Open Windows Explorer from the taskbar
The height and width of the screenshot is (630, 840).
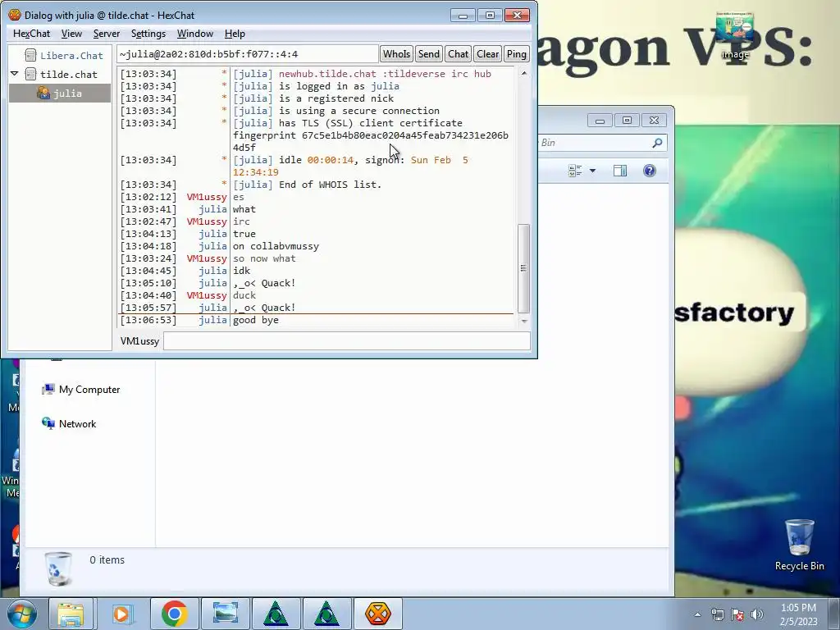tap(71, 614)
